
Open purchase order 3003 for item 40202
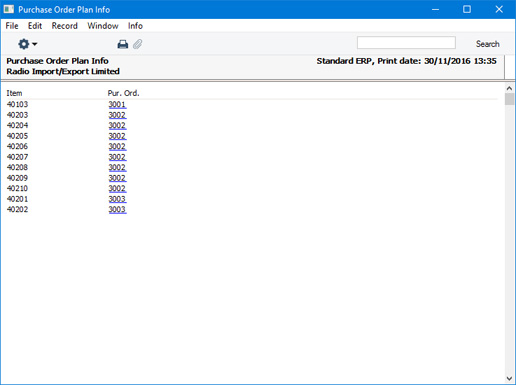pos(117,210)
